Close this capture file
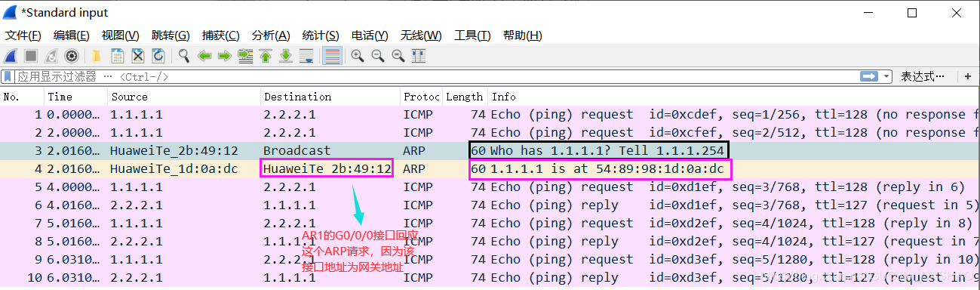This screenshot has width=980, height=290. [138, 56]
